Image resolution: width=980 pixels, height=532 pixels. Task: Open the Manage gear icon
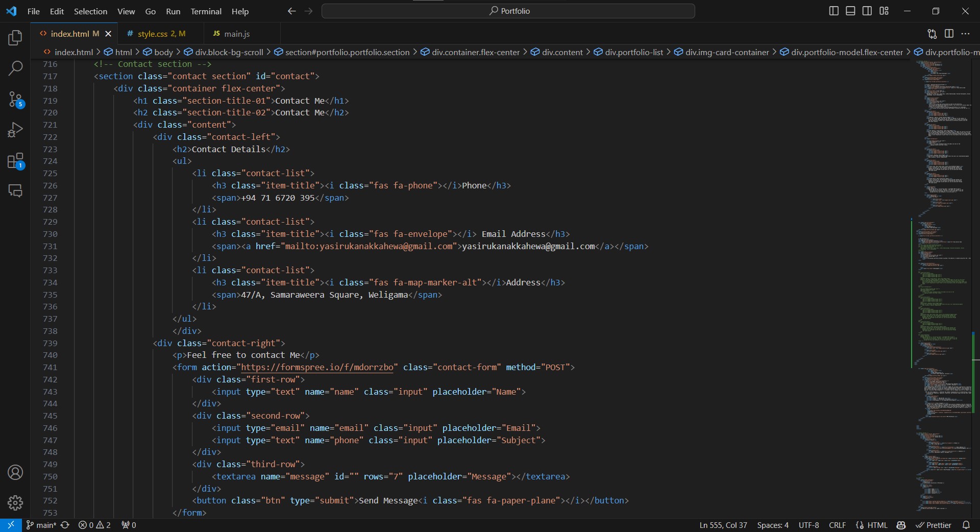tap(15, 503)
